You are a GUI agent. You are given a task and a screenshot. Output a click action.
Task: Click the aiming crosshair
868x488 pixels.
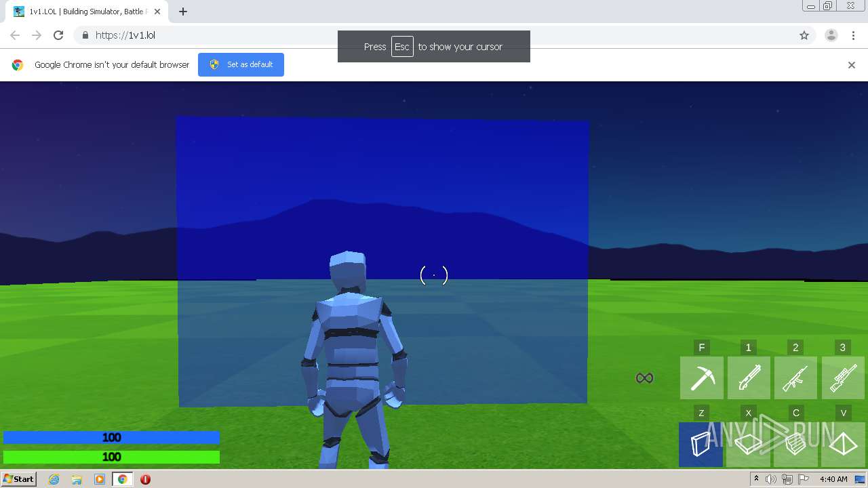click(x=434, y=275)
